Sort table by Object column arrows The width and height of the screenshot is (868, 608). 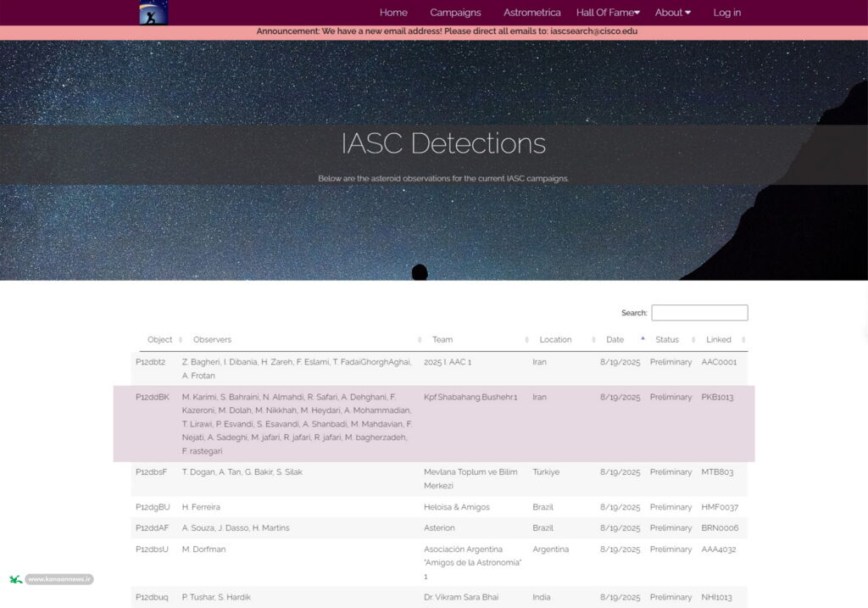pyautogui.click(x=181, y=340)
